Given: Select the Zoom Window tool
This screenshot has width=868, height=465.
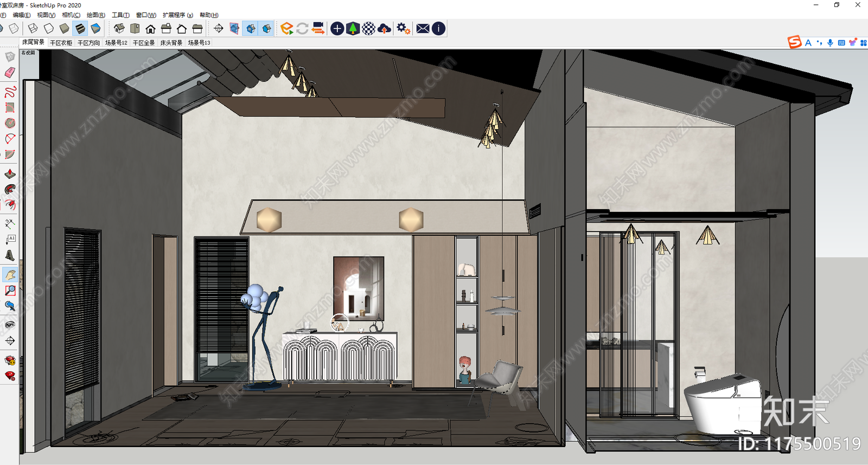Looking at the screenshot, I should [10, 290].
